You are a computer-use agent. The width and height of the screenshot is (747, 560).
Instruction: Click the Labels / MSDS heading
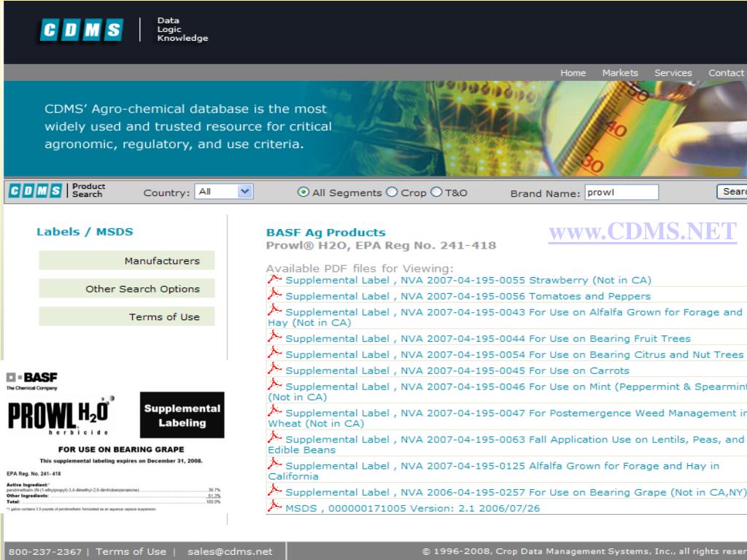pos(85,231)
